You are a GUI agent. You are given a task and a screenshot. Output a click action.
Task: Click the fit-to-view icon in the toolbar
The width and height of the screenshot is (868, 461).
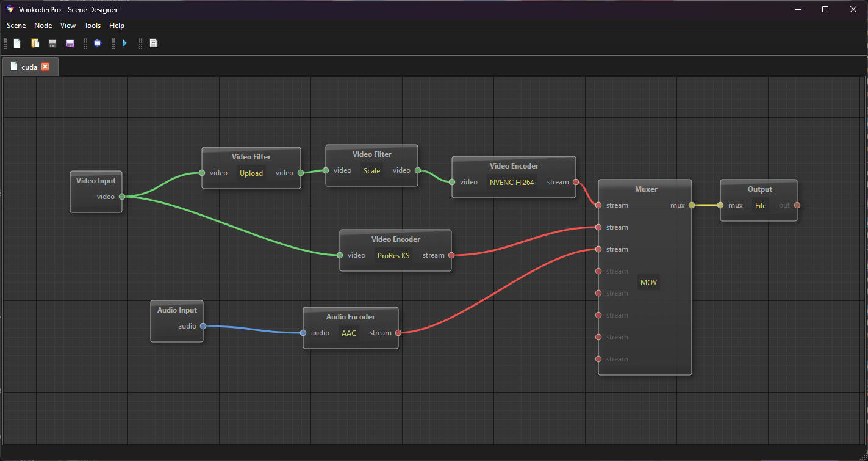pyautogui.click(x=97, y=43)
